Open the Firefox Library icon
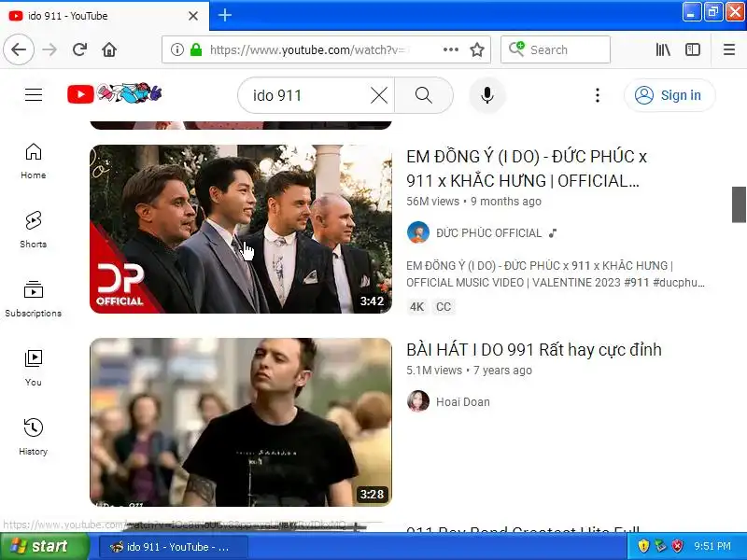 (x=663, y=49)
